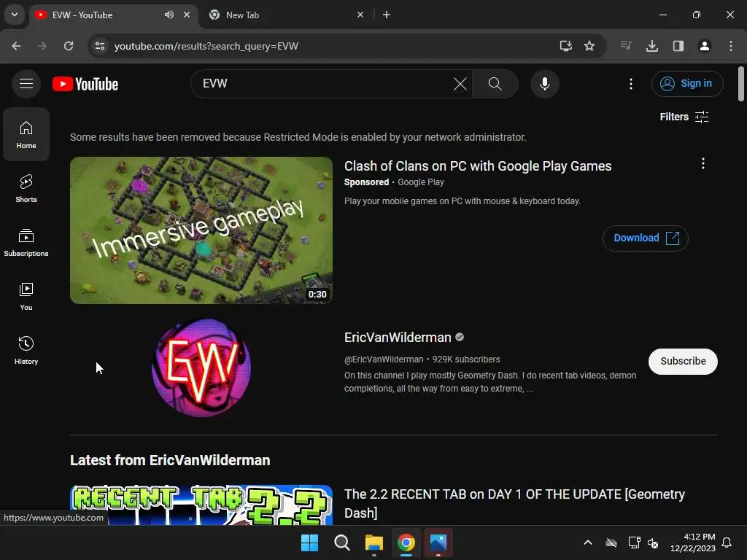The height and width of the screenshot is (560, 747).
Task: Open History in the sidebar
Action: tap(26, 350)
